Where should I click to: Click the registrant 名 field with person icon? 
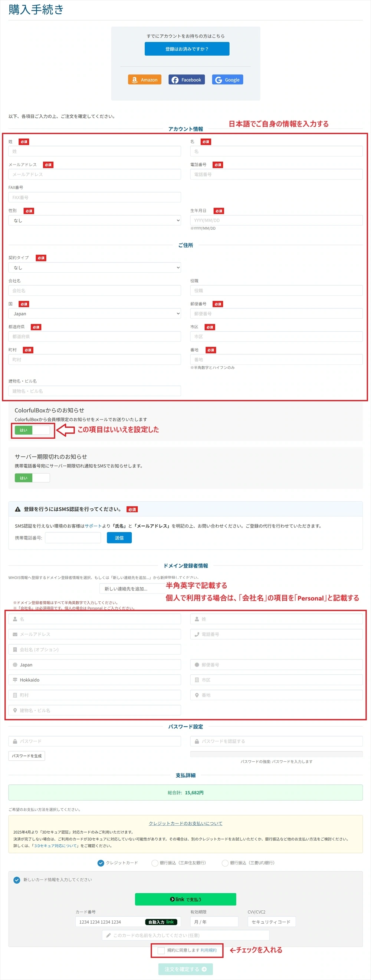point(95,619)
